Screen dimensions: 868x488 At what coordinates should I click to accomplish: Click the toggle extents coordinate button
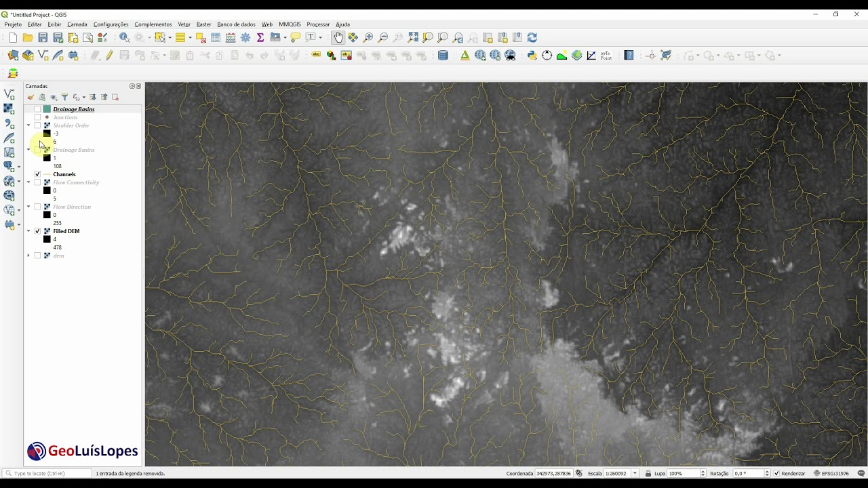click(x=578, y=474)
